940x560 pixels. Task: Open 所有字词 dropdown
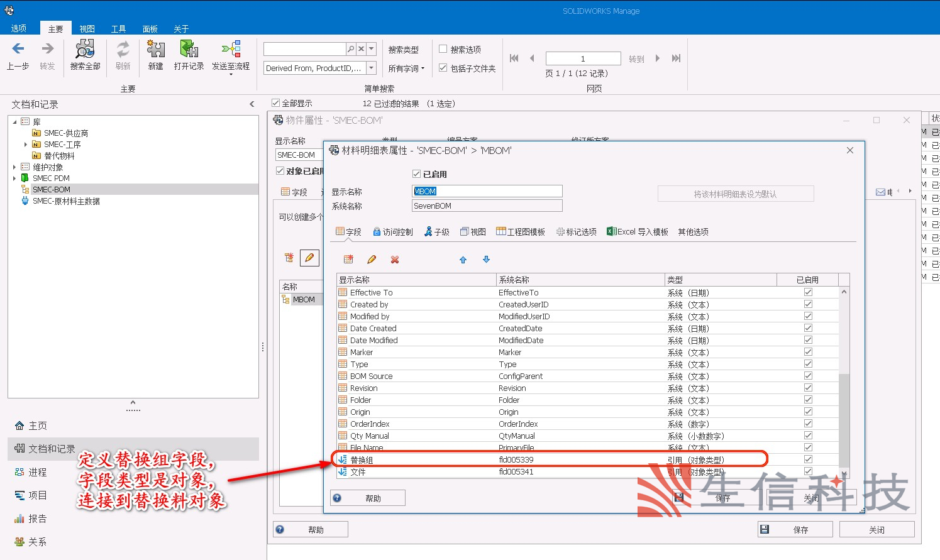click(x=406, y=69)
